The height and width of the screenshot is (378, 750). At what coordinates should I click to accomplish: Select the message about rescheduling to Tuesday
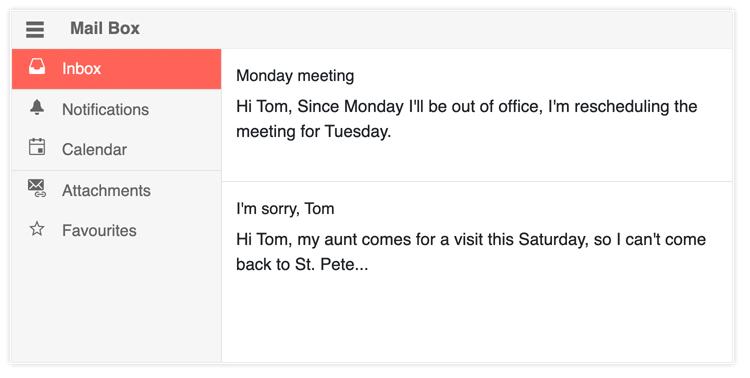coord(477,115)
